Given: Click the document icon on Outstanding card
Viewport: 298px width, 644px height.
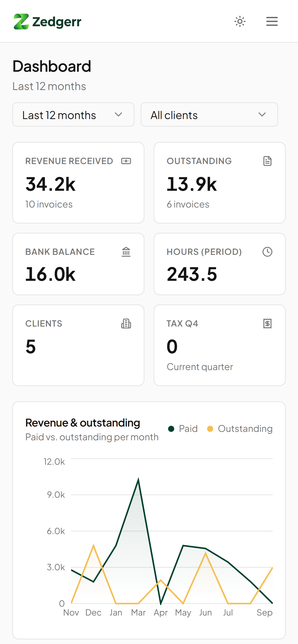Looking at the screenshot, I should coord(267,161).
